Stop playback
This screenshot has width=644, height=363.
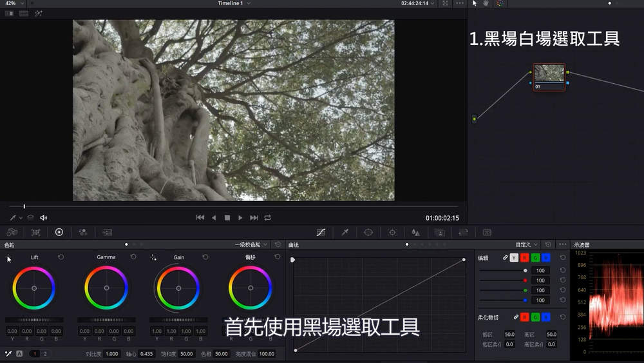pos(227,217)
